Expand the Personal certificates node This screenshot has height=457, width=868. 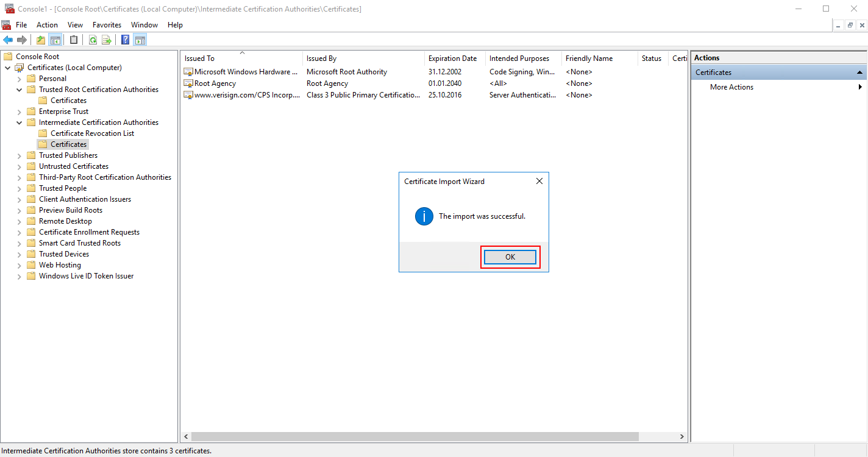coord(19,78)
